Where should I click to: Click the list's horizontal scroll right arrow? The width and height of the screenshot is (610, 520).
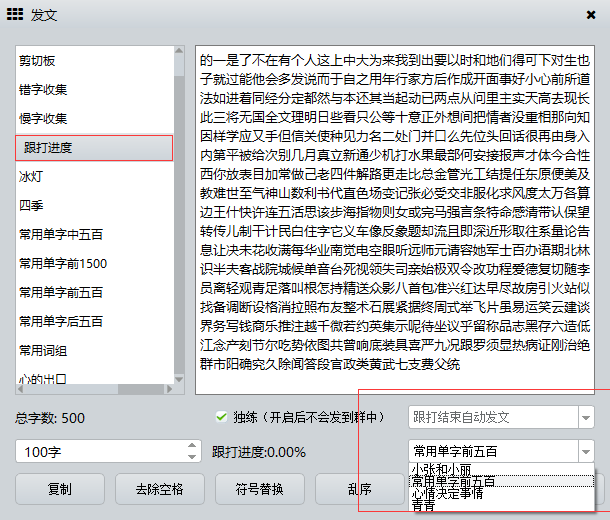coord(170,389)
